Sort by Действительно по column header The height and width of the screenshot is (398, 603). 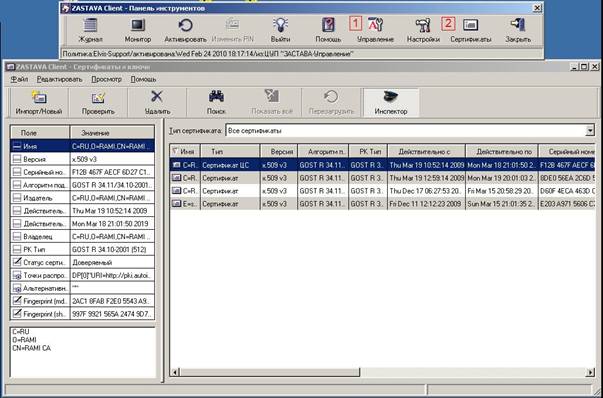click(x=501, y=152)
